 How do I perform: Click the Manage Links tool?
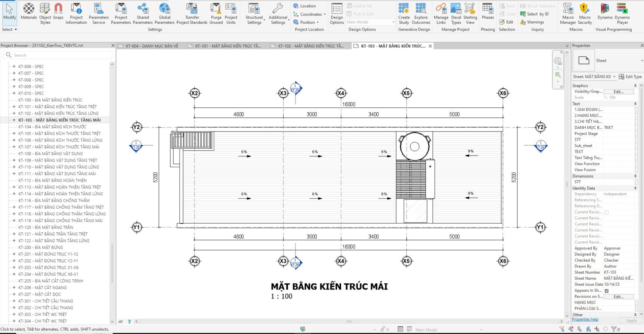pos(441,14)
